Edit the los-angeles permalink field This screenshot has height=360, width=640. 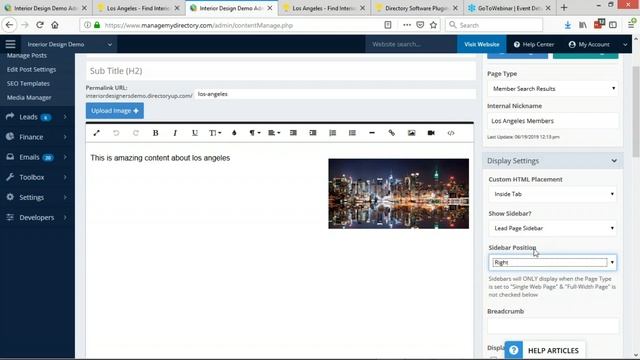(x=335, y=94)
